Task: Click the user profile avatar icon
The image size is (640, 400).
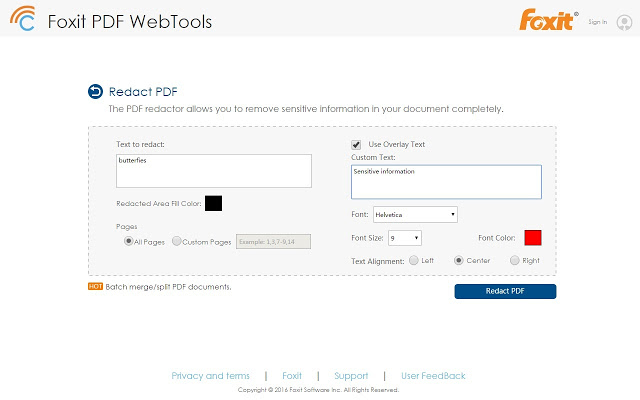Action: (x=624, y=21)
